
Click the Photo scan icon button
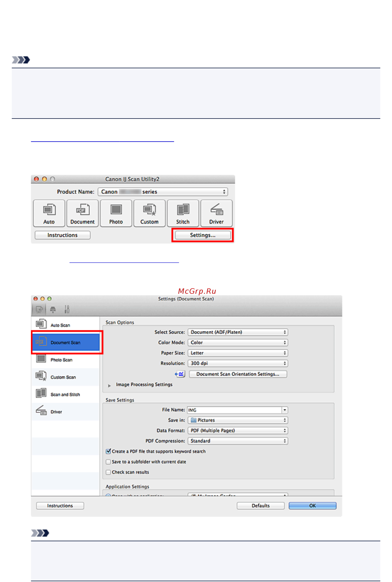116,213
